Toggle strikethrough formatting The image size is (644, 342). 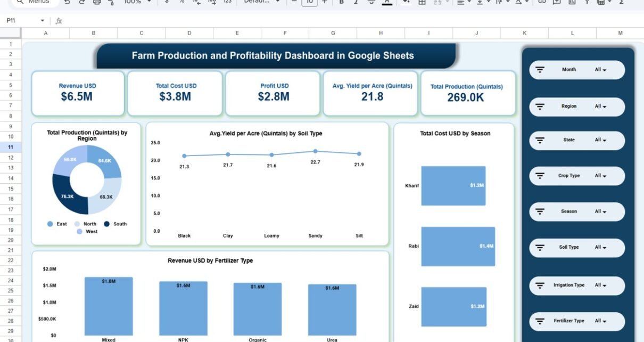click(371, 2)
